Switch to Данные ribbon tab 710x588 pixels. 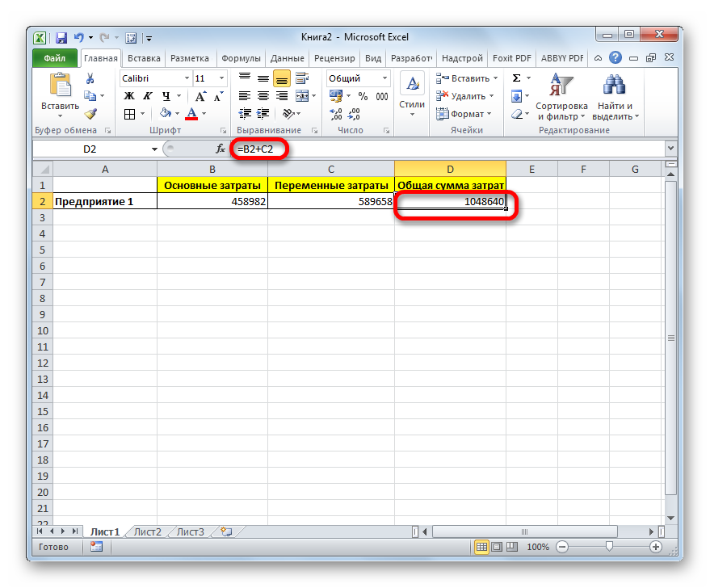(x=287, y=58)
